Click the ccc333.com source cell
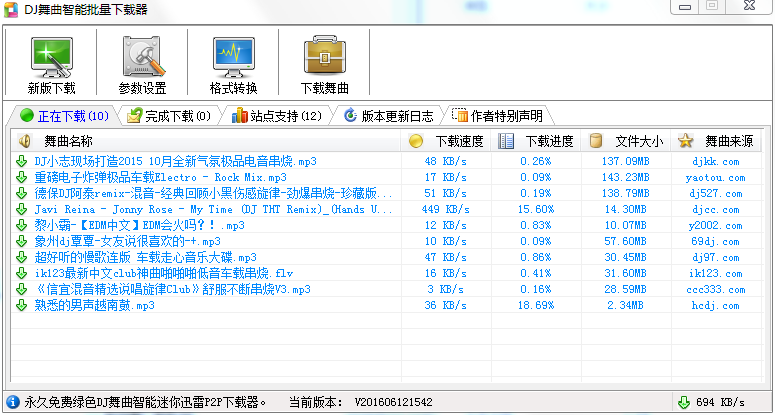Viewport: 775px width, 415px height. point(716,290)
